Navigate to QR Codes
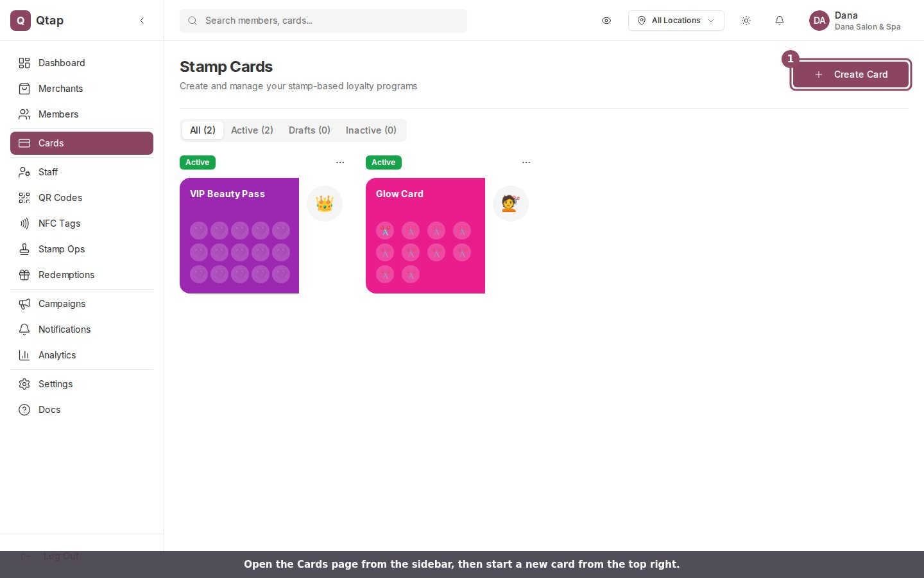This screenshot has height=578, width=924. tap(81, 198)
